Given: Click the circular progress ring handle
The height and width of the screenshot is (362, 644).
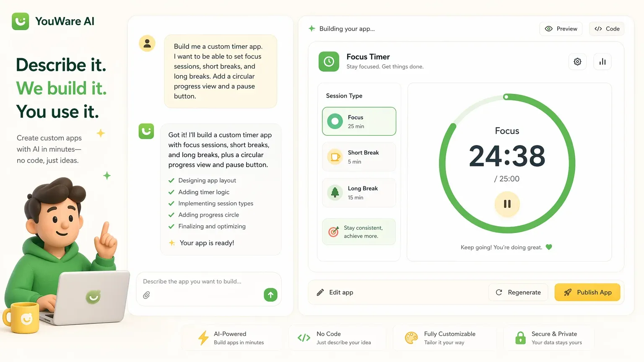Looking at the screenshot, I should 506,97.
